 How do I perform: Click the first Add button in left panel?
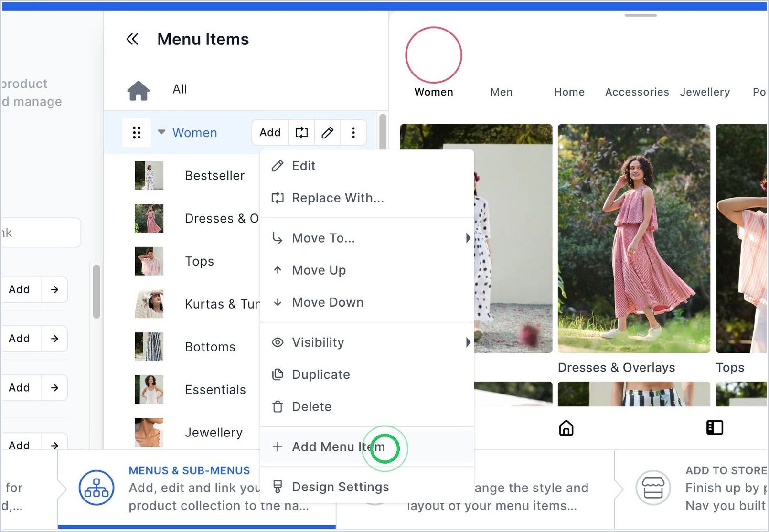click(20, 289)
